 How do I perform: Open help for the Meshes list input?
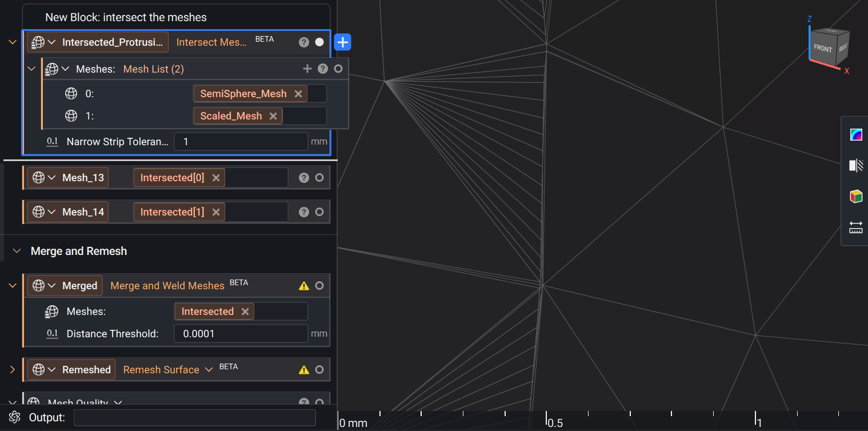click(323, 69)
